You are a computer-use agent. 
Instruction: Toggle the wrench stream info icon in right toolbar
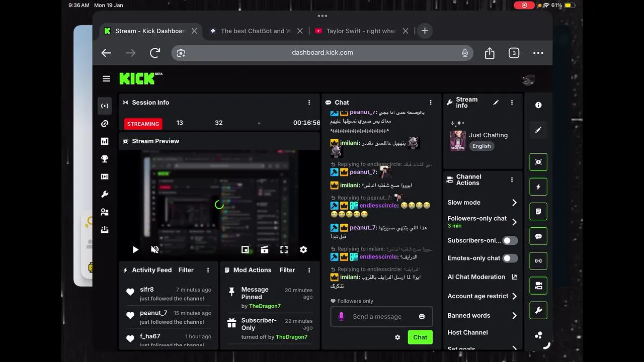click(x=538, y=310)
